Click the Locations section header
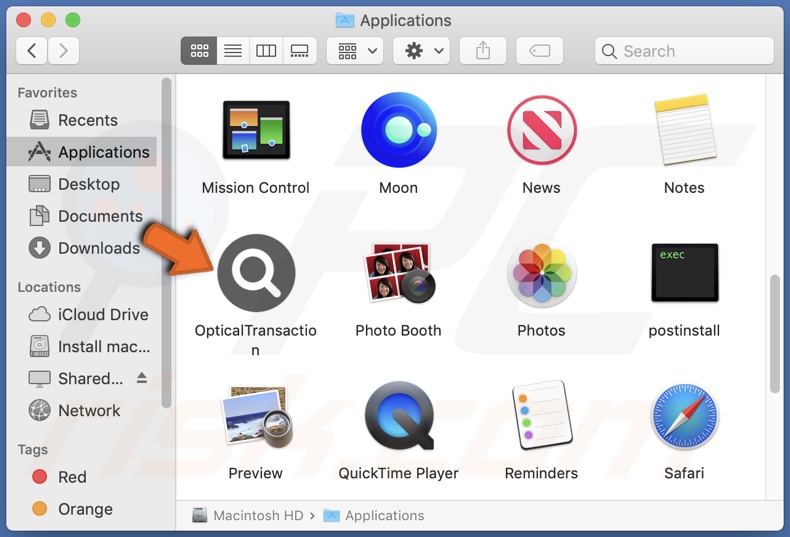 (x=49, y=287)
